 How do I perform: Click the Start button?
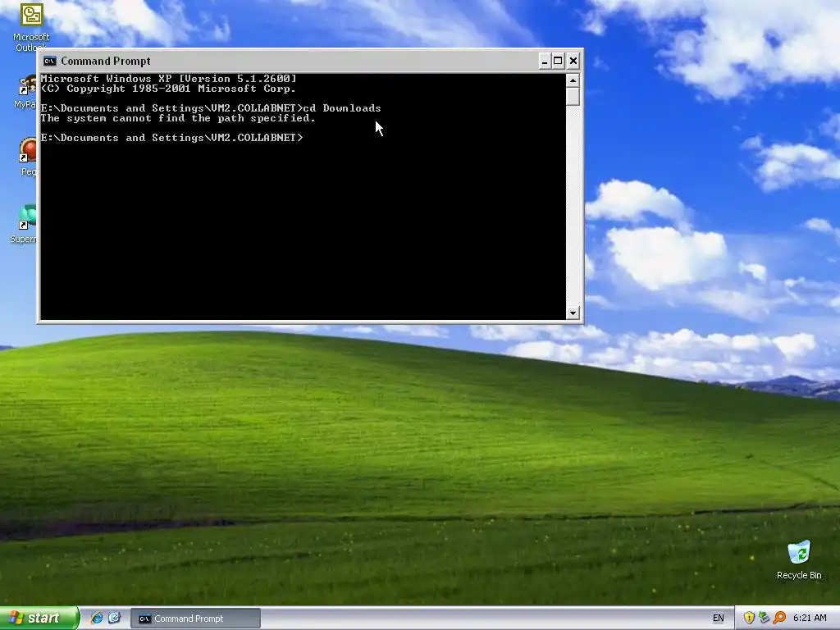pos(39,619)
